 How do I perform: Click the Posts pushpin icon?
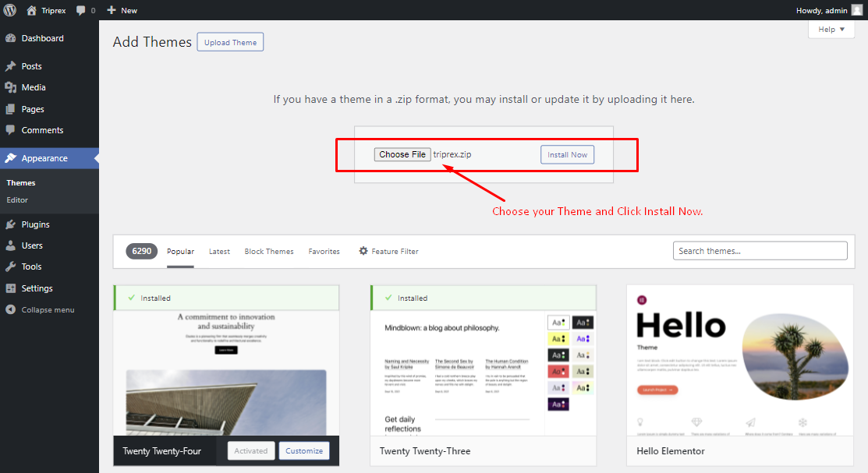(x=10, y=65)
